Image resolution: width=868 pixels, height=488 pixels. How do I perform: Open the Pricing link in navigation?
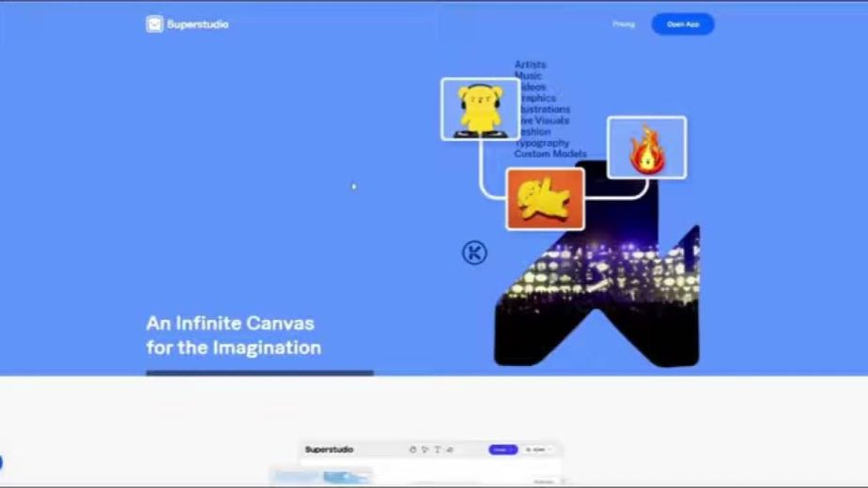(624, 24)
